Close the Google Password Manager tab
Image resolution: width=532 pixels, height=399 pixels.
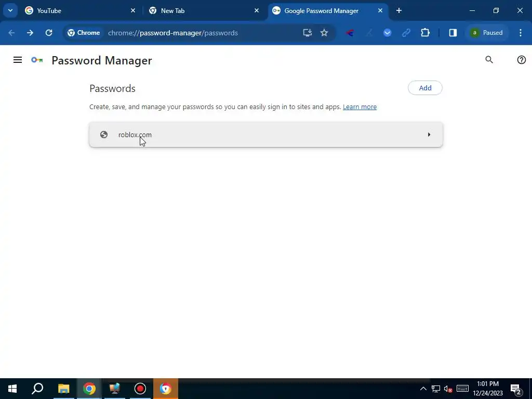[x=380, y=10]
